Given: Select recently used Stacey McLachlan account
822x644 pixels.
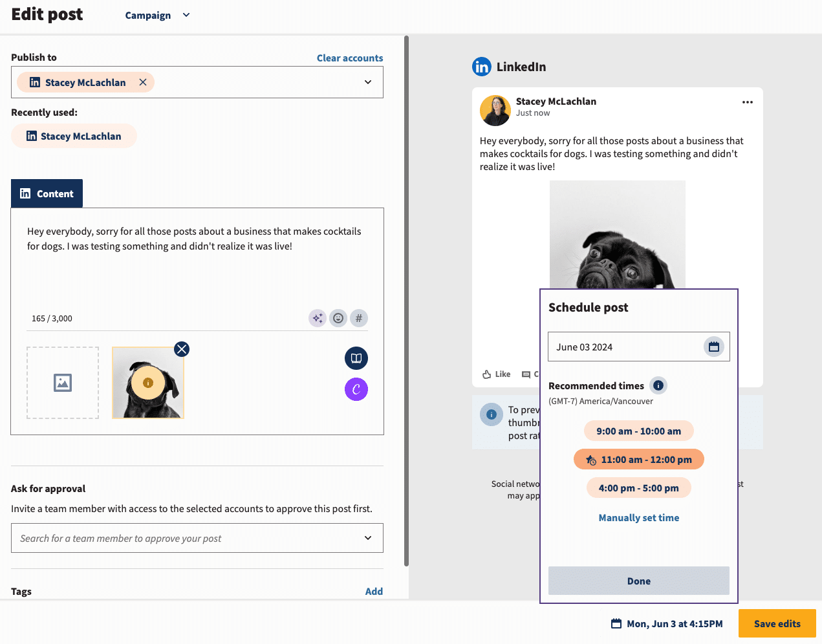Looking at the screenshot, I should click(74, 136).
